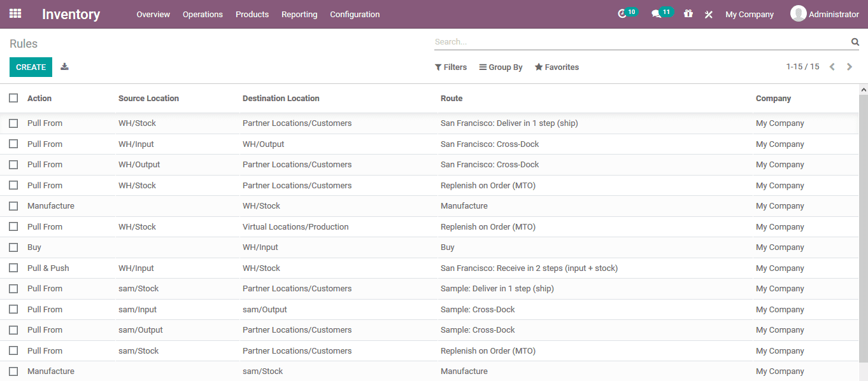Open the Filters dropdown
The height and width of the screenshot is (381, 868).
click(451, 67)
